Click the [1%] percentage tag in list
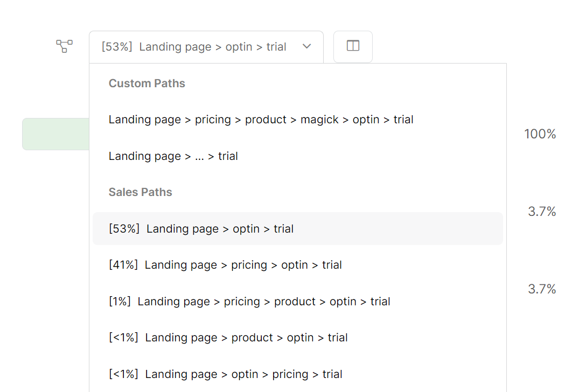This screenshot has height=392, width=579. pyautogui.click(x=120, y=302)
